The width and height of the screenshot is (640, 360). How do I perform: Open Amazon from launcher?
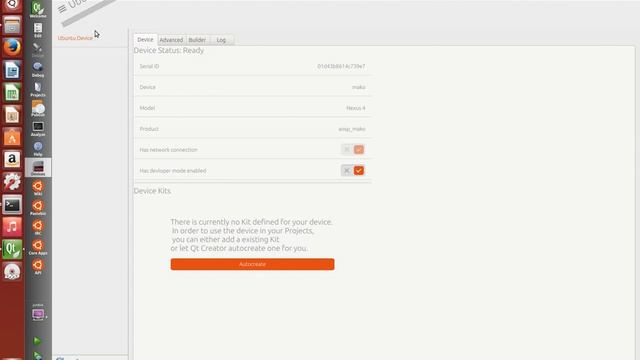(12, 159)
